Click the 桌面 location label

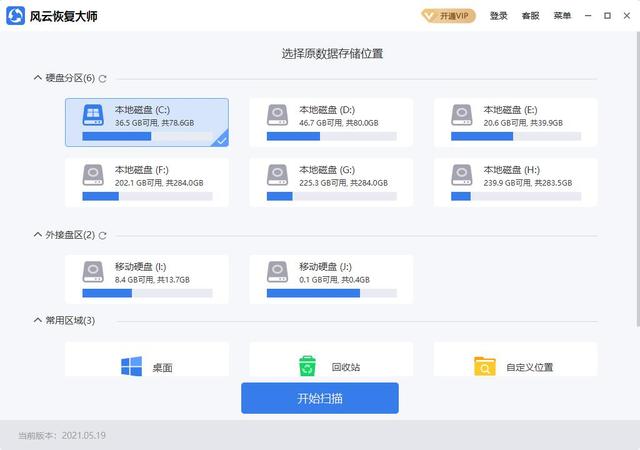[x=162, y=368]
